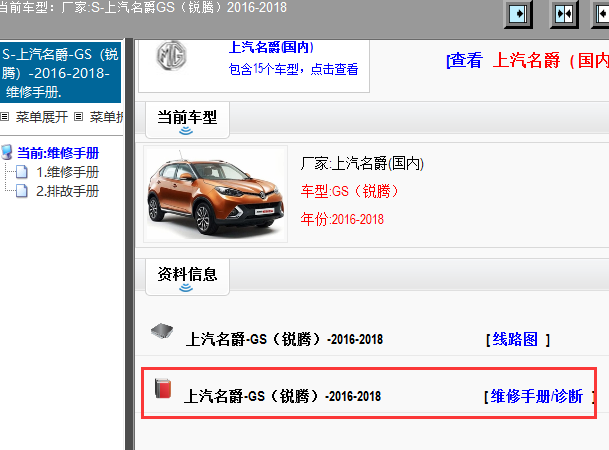Click 包含15个车型，点击查看 link
The height and width of the screenshot is (450, 609).
(x=293, y=69)
